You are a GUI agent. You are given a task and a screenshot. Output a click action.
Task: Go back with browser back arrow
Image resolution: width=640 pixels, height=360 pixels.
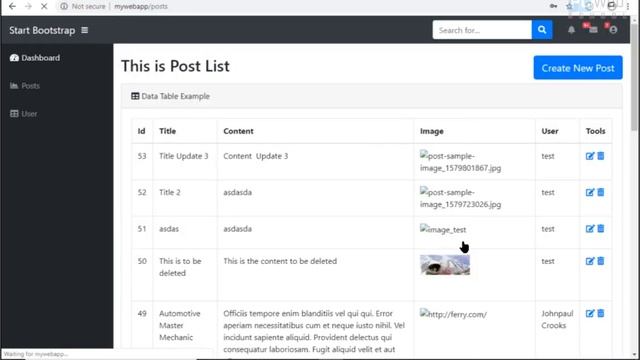[12, 7]
